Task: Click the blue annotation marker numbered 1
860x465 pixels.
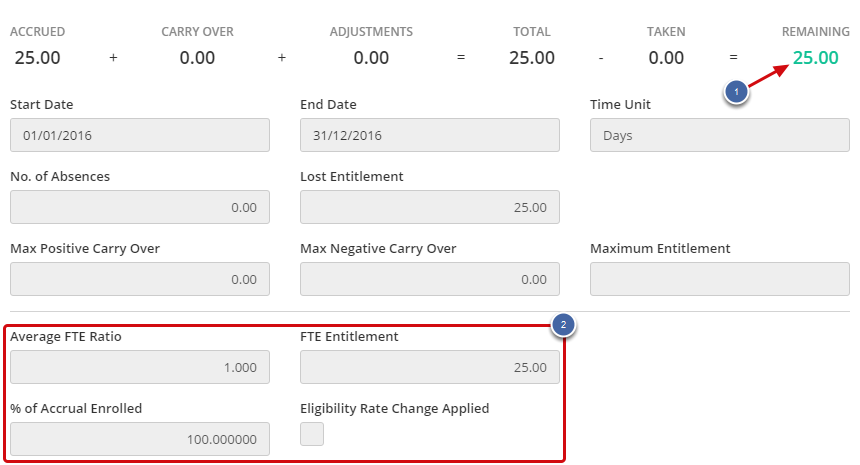Action: coord(736,93)
